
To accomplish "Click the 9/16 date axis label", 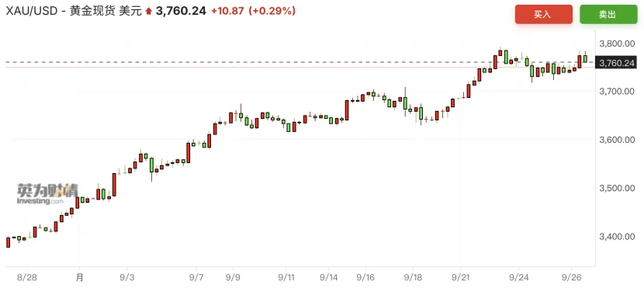I will pos(365,277).
